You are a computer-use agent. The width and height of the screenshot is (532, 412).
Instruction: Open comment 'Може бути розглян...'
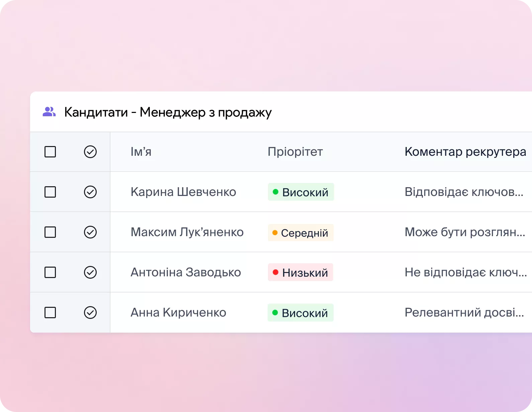[465, 232]
